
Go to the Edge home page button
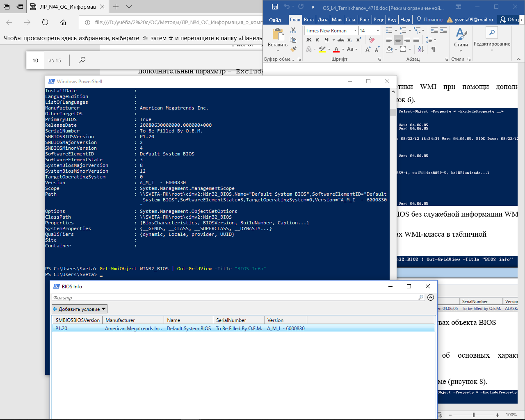[63, 22]
